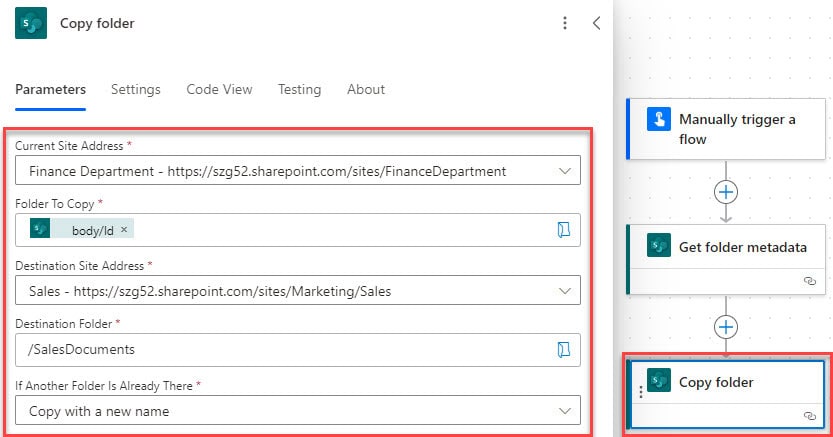Click the Folder To Copy label
This screenshot has width=833, height=437.
point(55,204)
